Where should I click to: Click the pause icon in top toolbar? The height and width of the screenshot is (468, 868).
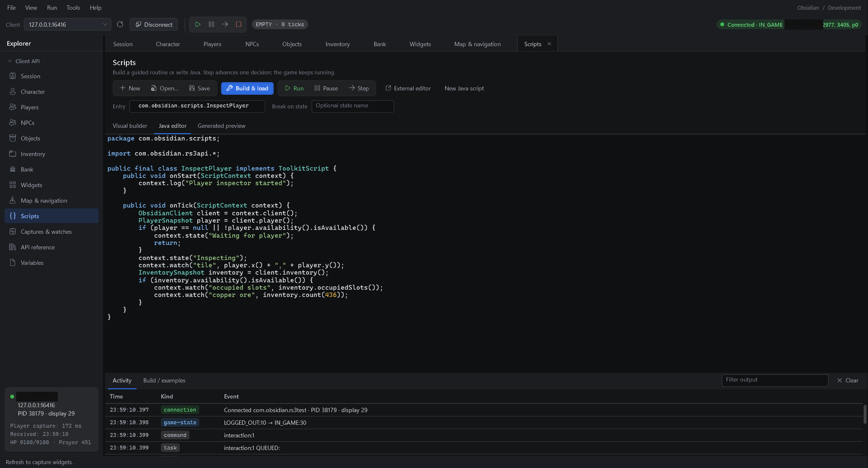[211, 24]
